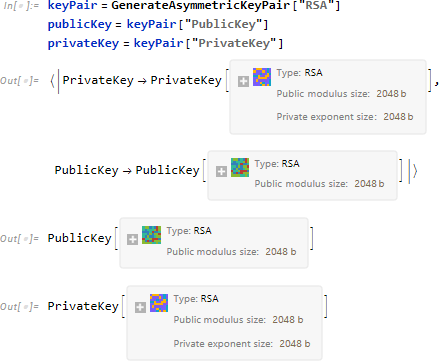
Task: Expand the PublicKey summary box in the association output
Action: tap(221, 171)
